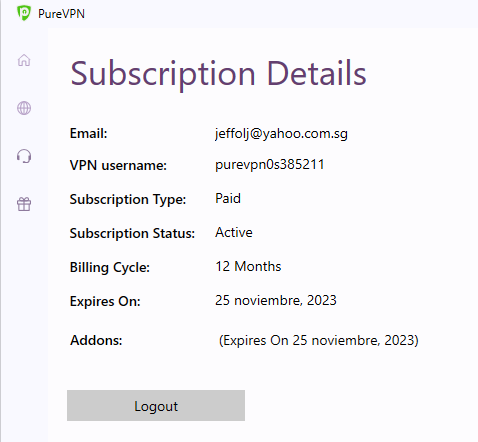Open the Home dashboard icon in sidebar
Viewport: 478px width, 442px height.
pos(24,60)
